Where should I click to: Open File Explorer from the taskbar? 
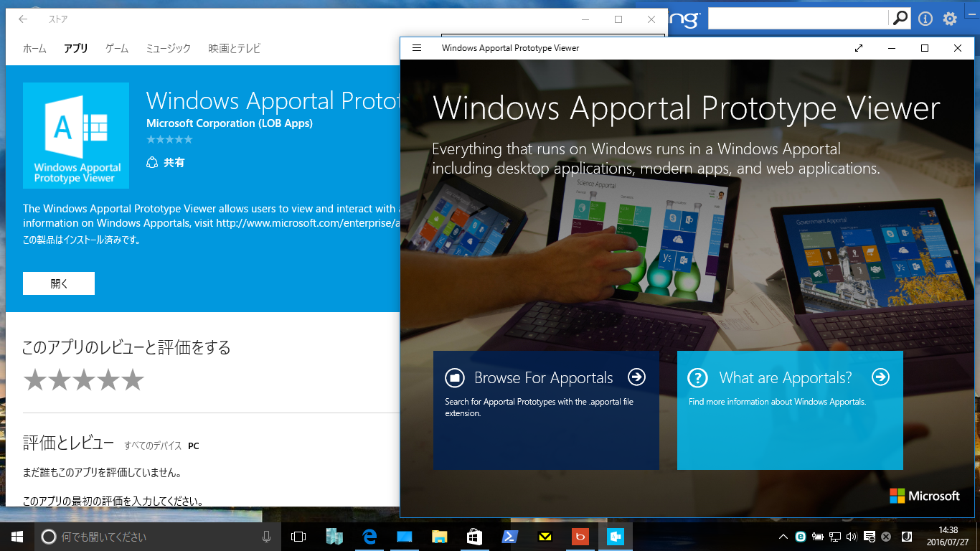[439, 537]
